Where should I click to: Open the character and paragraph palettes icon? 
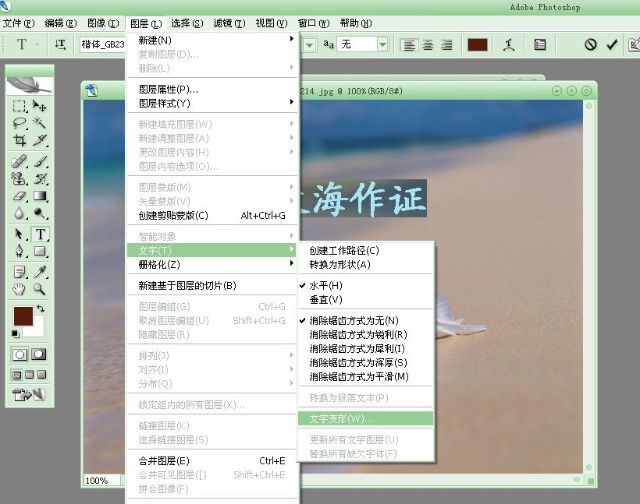click(540, 45)
